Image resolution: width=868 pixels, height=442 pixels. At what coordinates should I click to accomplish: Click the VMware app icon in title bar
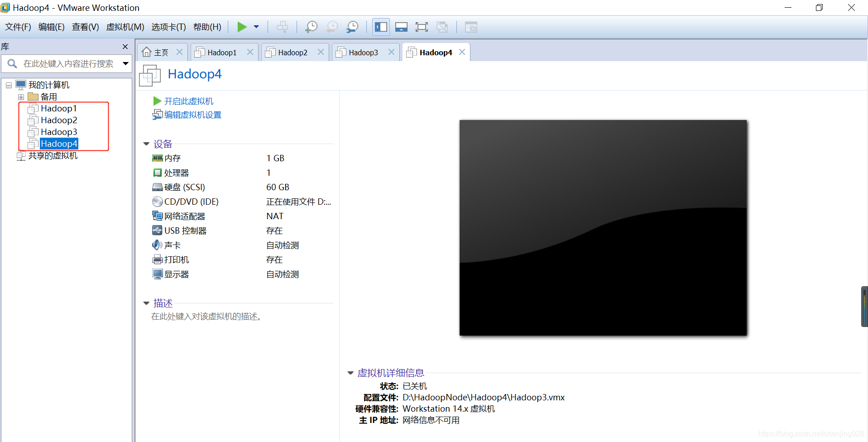(x=5, y=8)
